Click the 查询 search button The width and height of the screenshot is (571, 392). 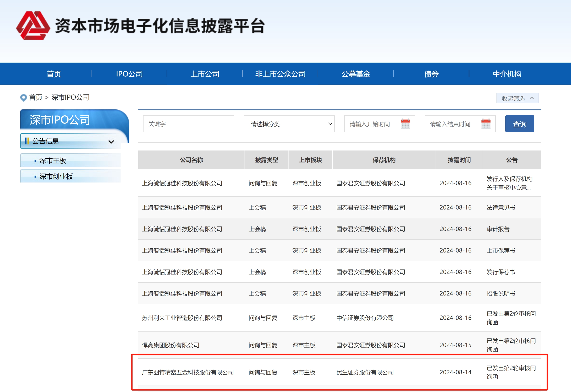coord(519,124)
